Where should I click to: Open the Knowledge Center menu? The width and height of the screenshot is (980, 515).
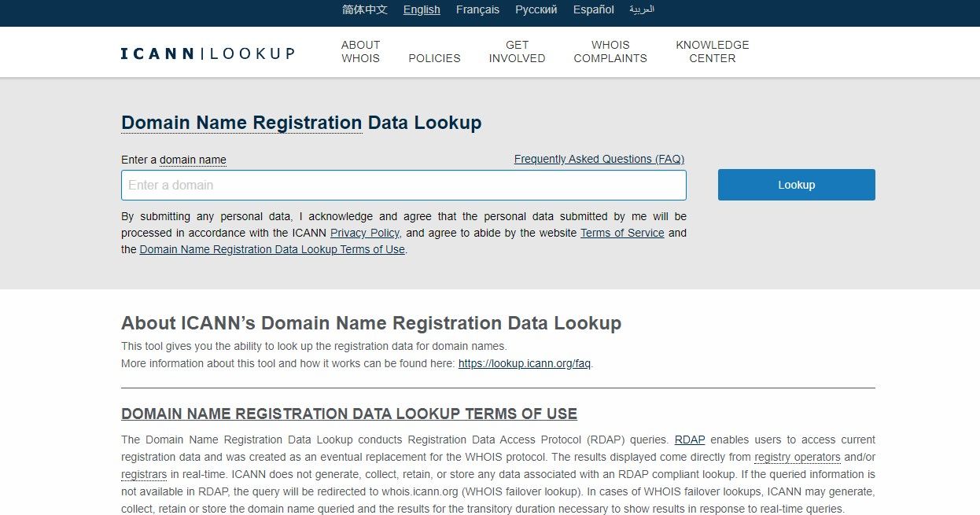point(711,52)
